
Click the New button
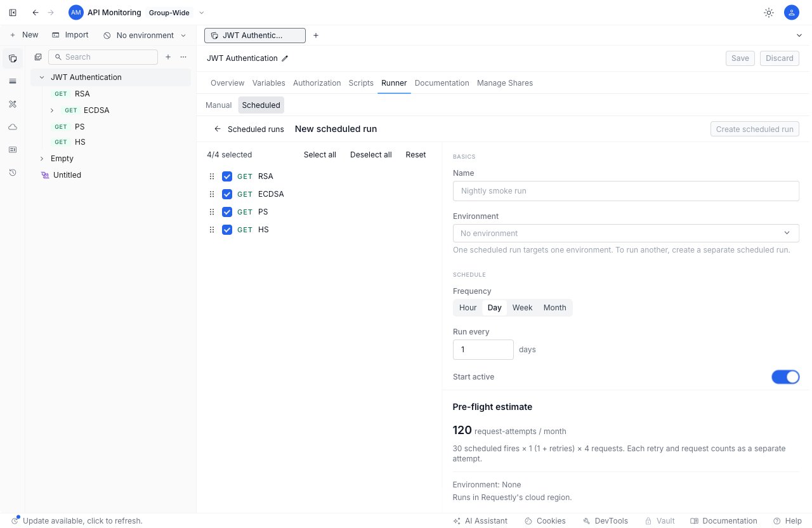click(x=24, y=35)
